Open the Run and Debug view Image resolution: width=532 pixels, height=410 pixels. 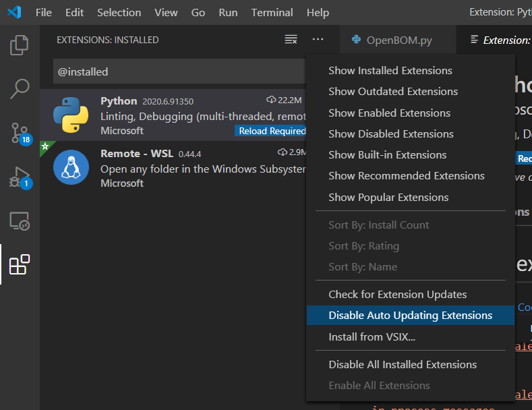(x=20, y=177)
